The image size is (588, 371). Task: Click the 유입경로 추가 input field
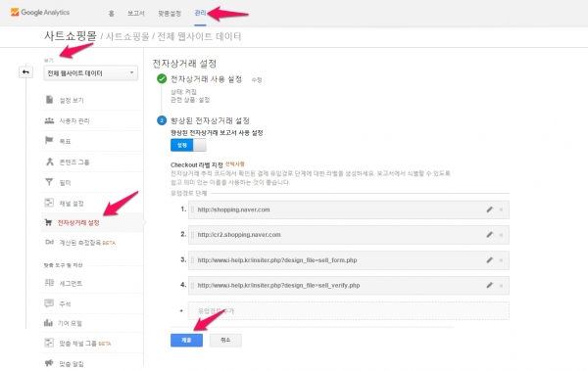(x=349, y=310)
